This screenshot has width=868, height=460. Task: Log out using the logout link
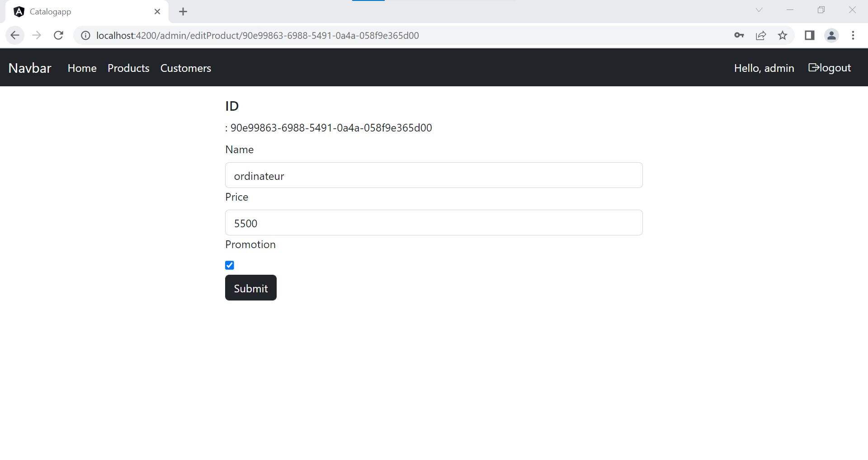tap(830, 68)
